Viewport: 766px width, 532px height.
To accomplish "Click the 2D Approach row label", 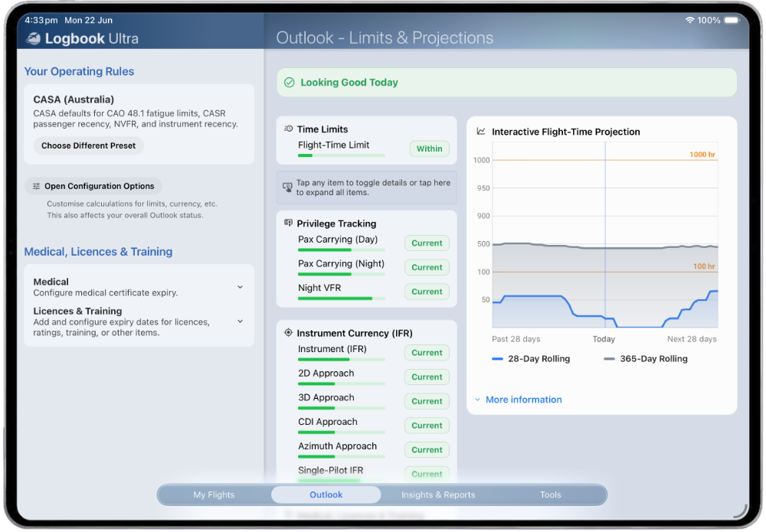I will click(326, 374).
